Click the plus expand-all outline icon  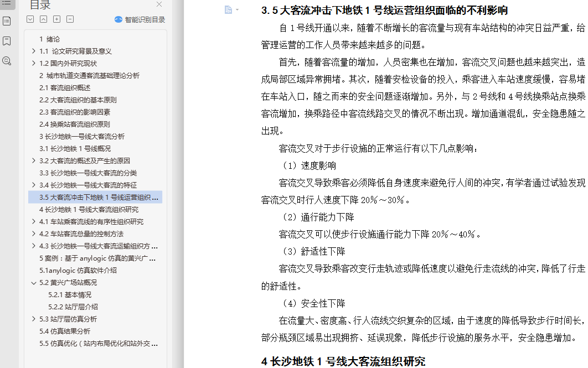(x=56, y=19)
